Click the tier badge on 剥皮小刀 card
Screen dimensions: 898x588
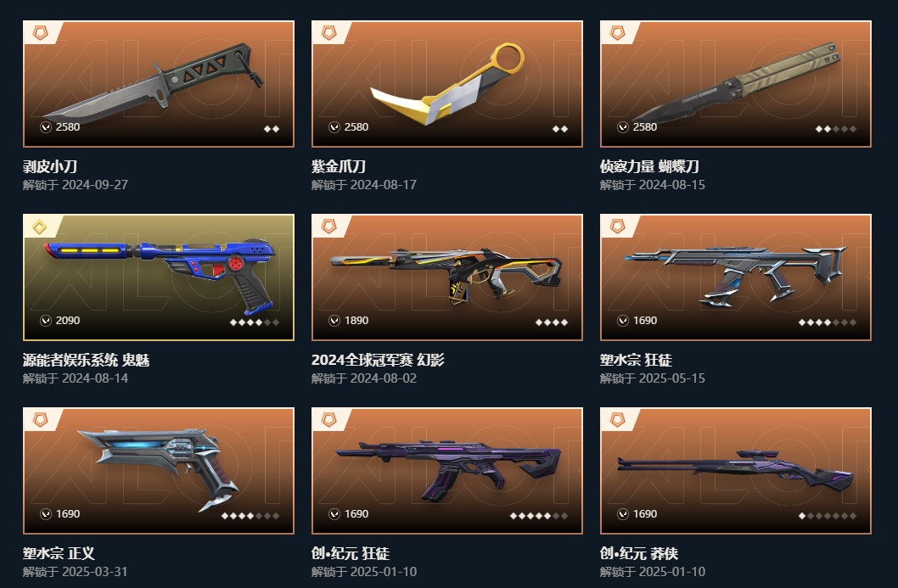(40, 32)
